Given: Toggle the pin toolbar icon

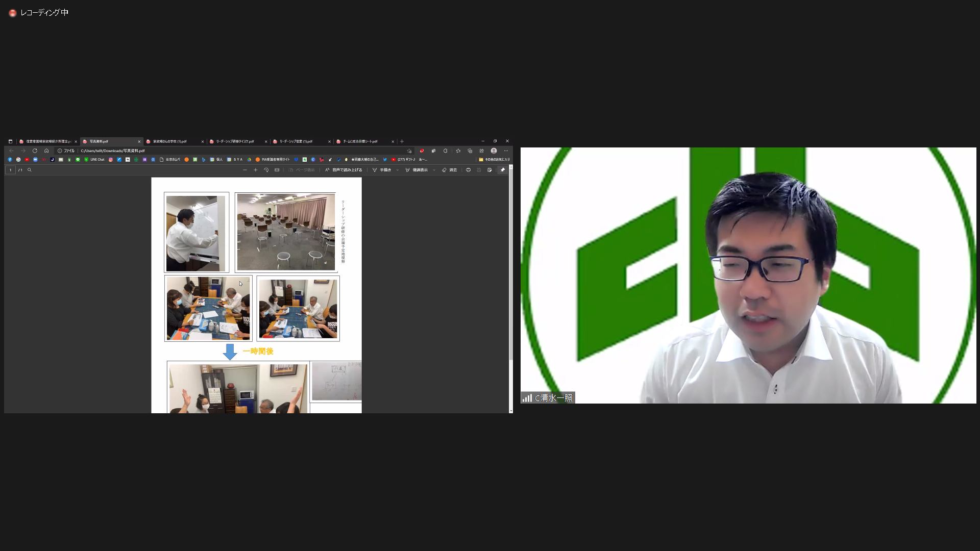Looking at the screenshot, I should [502, 170].
